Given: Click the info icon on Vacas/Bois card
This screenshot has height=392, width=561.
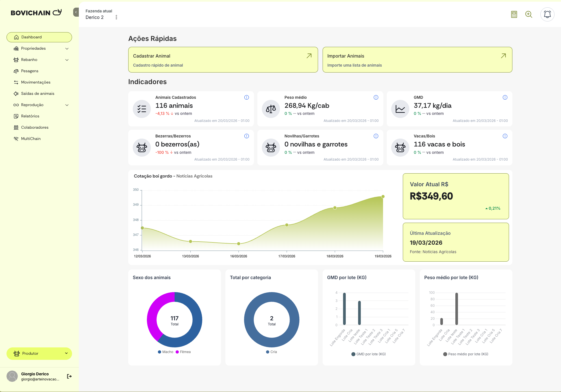Looking at the screenshot, I should coord(505,136).
